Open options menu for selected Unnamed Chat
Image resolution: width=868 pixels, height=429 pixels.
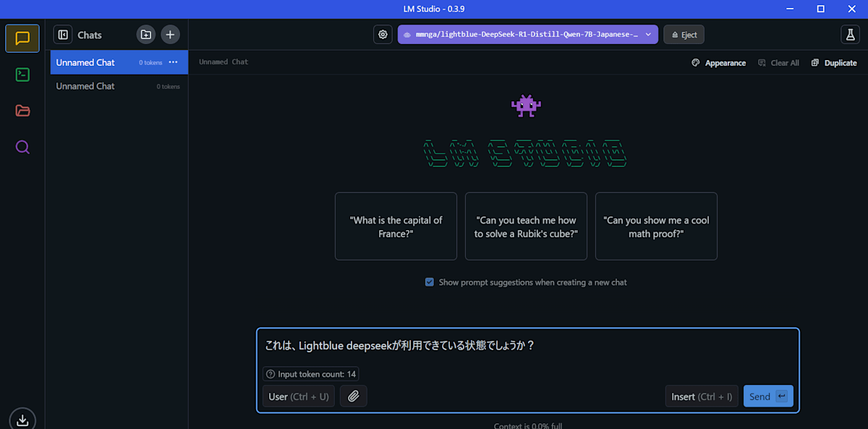coord(173,62)
